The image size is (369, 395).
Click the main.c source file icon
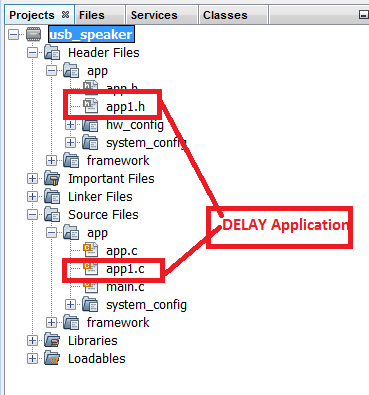(90, 287)
